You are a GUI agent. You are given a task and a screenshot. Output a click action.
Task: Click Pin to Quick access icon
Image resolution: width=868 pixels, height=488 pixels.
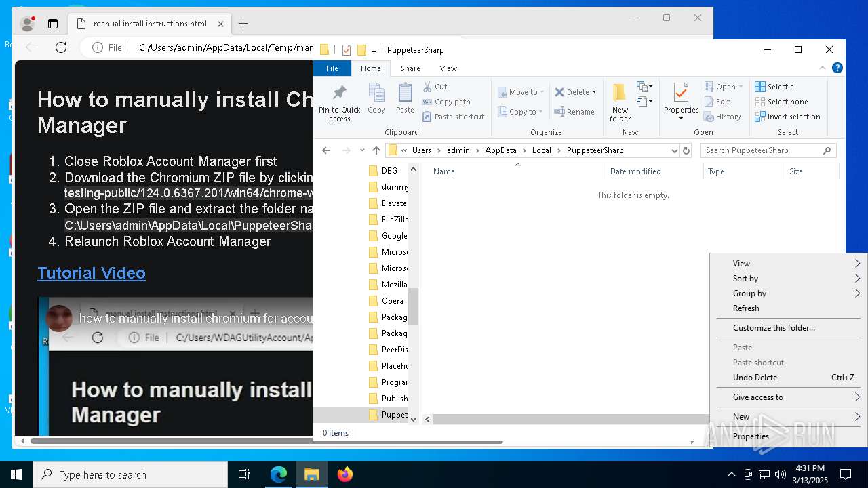point(340,93)
